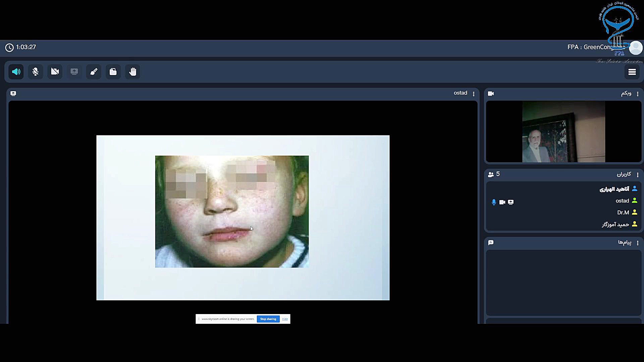Open the ostad panel three-dot options
Viewport: 644px width, 362px height.
click(x=474, y=94)
